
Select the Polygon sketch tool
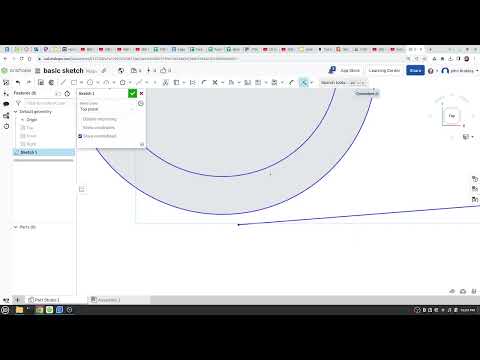[x=123, y=82]
